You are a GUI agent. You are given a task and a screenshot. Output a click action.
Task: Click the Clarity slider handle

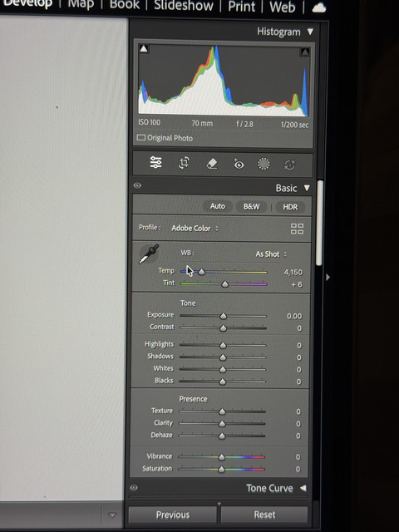coord(222,424)
